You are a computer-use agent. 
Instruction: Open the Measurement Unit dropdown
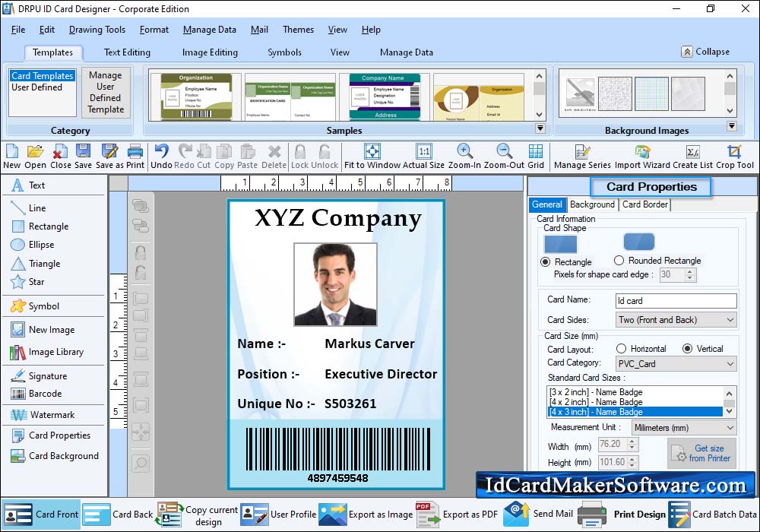pyautogui.click(x=684, y=428)
